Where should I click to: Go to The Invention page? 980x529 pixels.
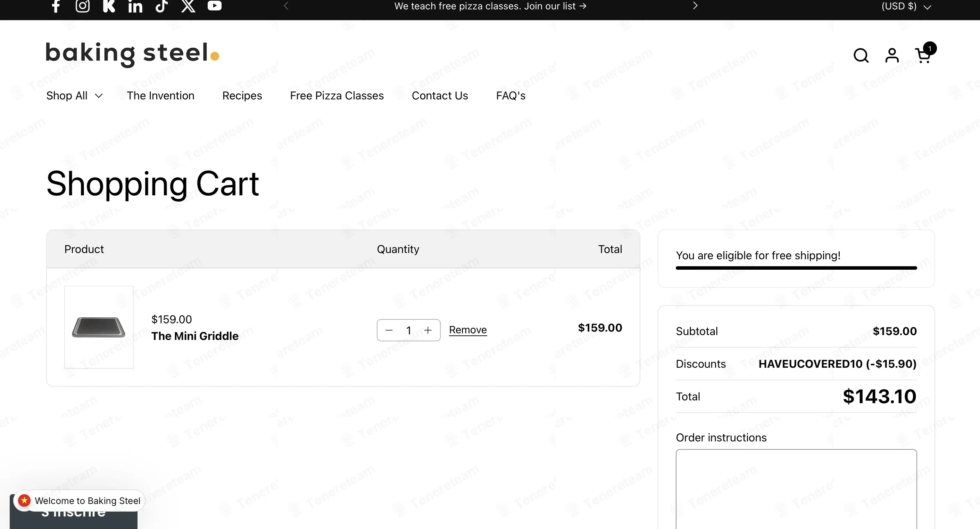160,96
